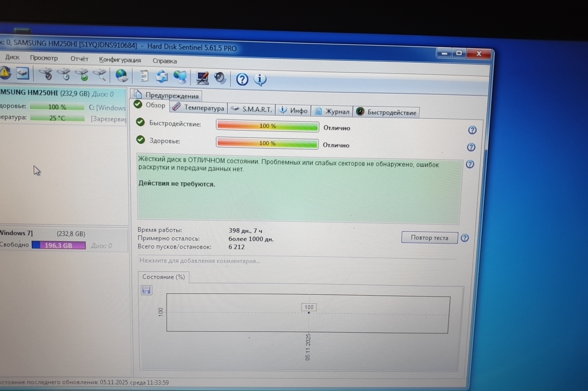Switch to the S.M.A.R.T. tab
This screenshot has width=588, height=391.
(252, 109)
